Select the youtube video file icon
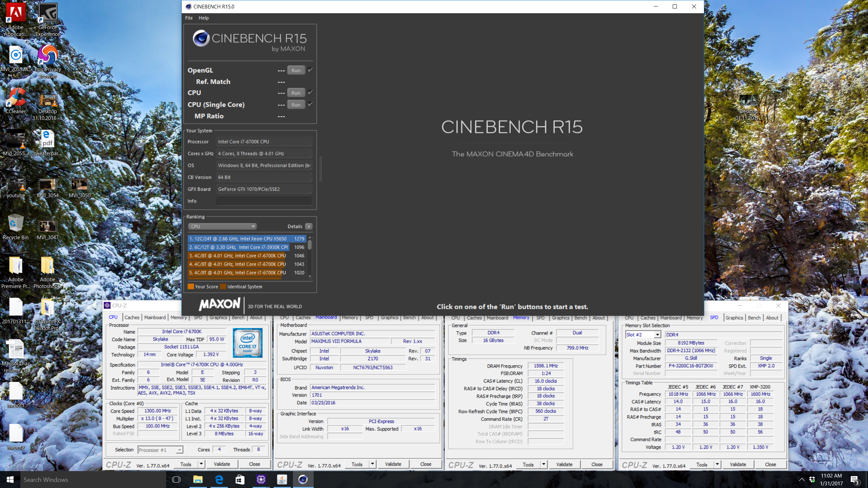This screenshot has width=868, height=488. [16, 188]
